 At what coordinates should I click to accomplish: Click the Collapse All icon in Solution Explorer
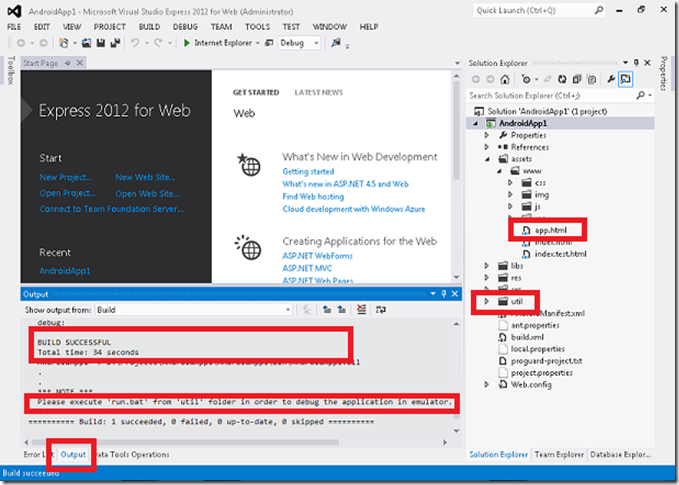pos(577,79)
